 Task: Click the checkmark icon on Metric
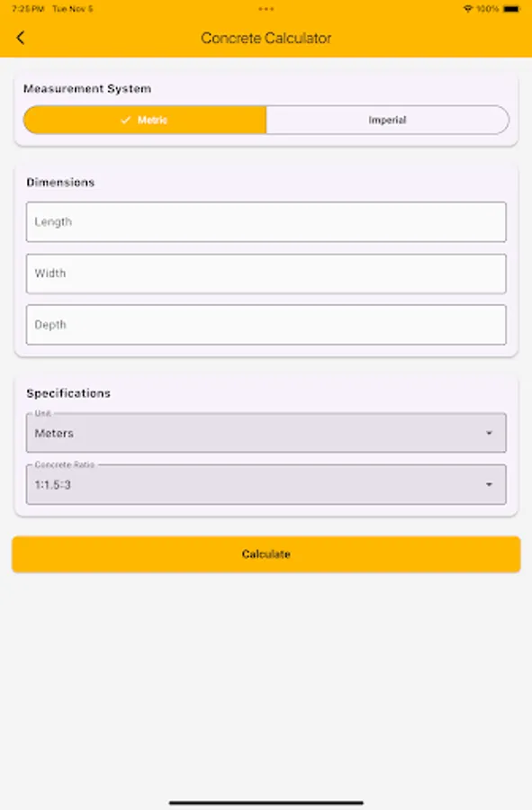[x=125, y=119]
